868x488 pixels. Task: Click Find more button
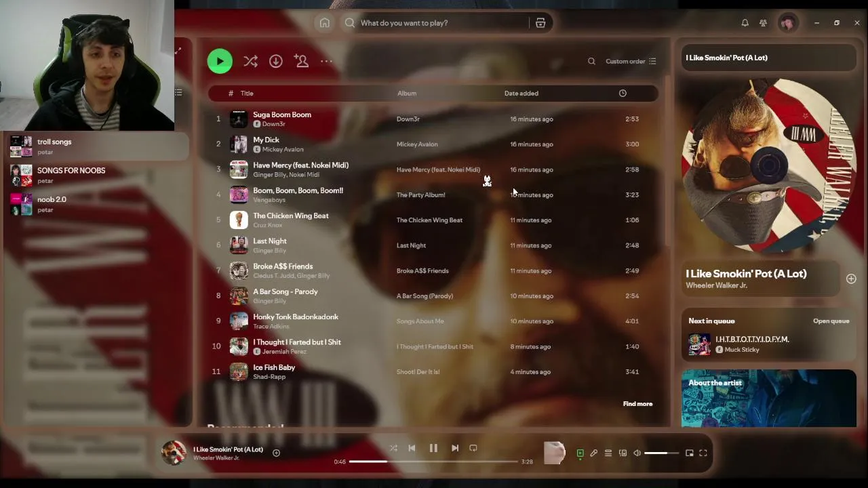click(x=637, y=404)
